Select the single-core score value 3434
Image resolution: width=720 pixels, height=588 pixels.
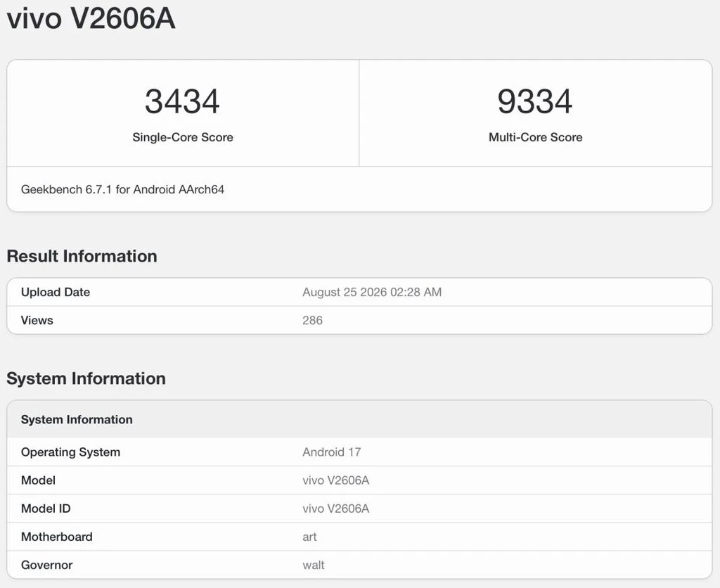[182, 101]
